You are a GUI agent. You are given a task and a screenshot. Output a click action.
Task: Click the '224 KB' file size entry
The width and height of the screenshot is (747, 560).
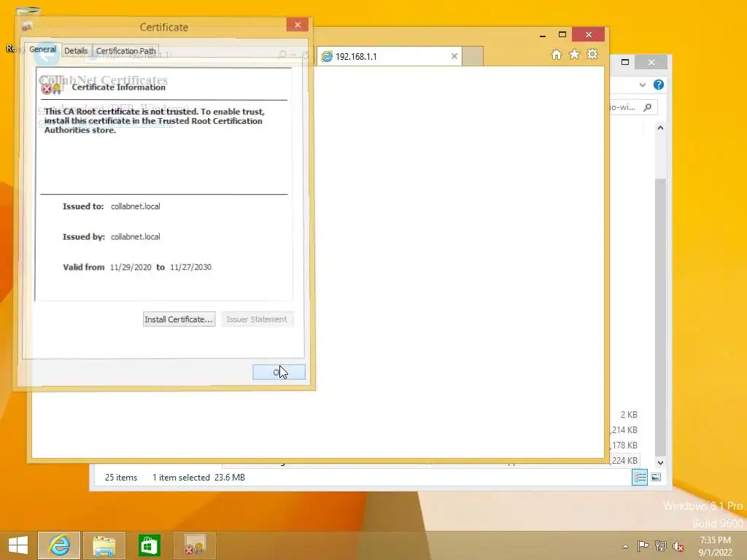pyautogui.click(x=624, y=461)
